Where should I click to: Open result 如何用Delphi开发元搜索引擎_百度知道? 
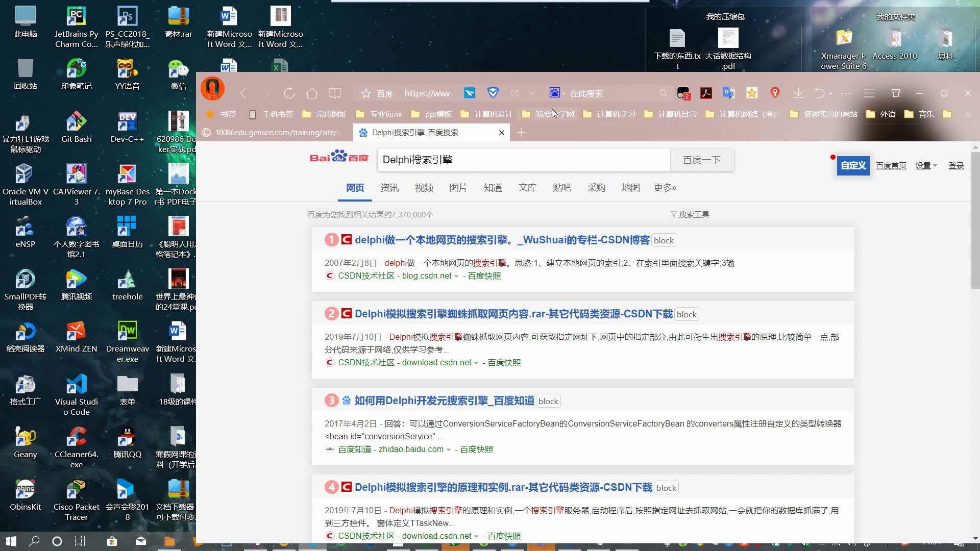click(445, 401)
